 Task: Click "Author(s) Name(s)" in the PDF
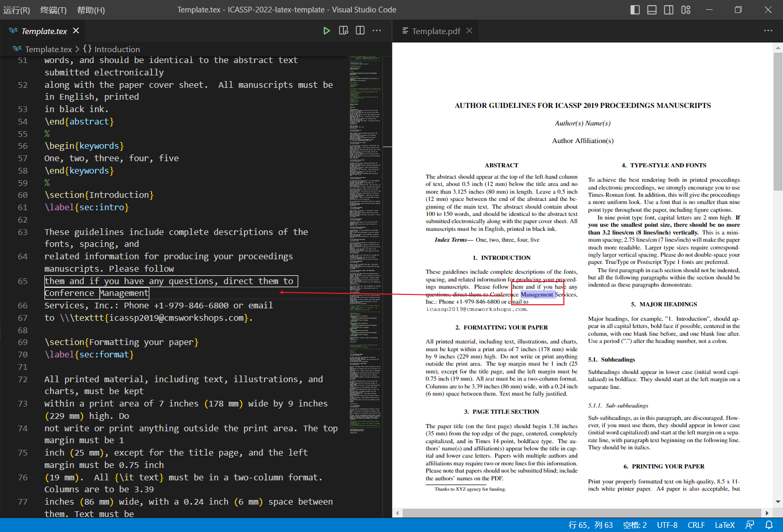coord(582,123)
